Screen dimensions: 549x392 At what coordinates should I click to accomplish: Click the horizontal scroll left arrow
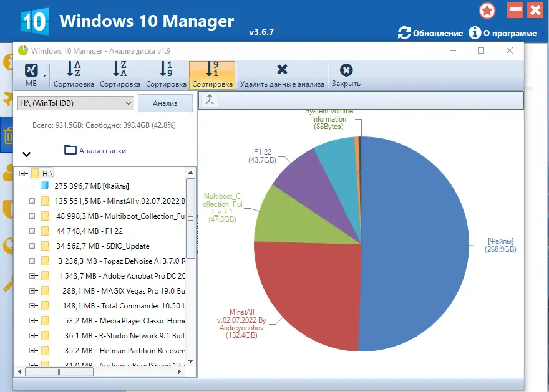tap(19, 371)
